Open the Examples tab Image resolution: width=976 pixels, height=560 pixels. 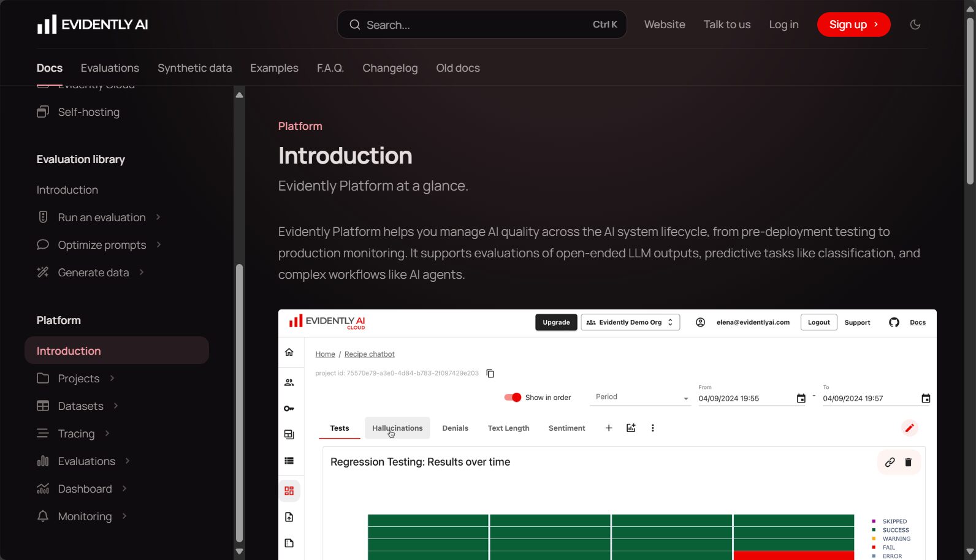pyautogui.click(x=274, y=68)
